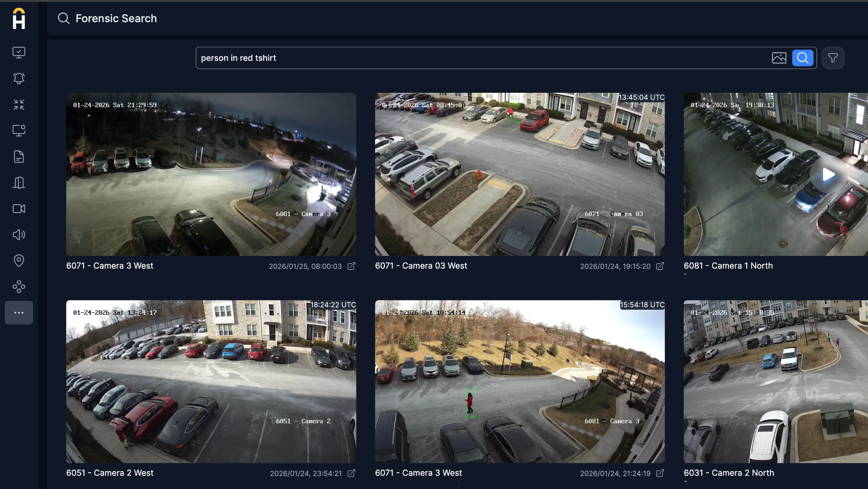Open image upload search icon
Viewport: 868px width, 489px height.
(x=779, y=58)
